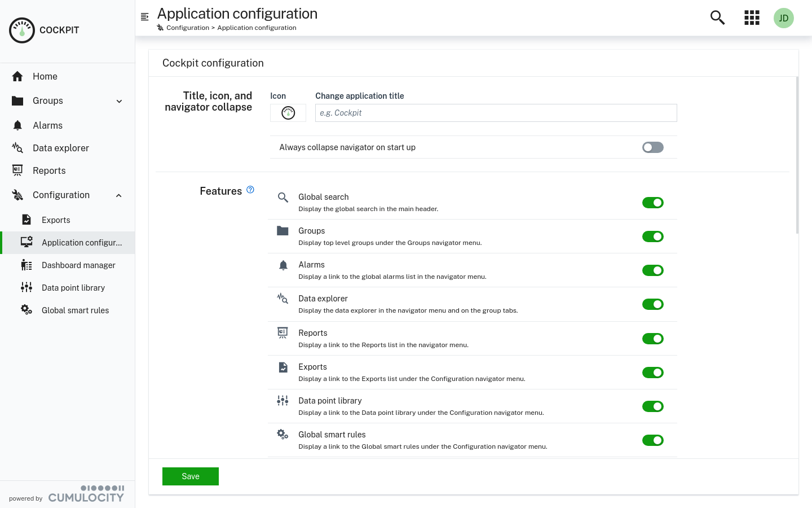Screen dimensions: 812x508
Task: Select Data explorer in the navigator
Action: click(x=60, y=148)
